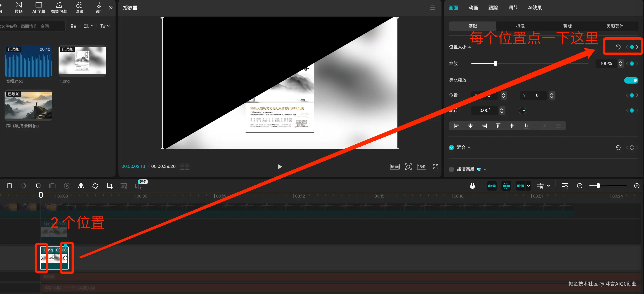The image size is (644, 294).
Task: Uncheck the 混合 checkbox
Action: 451,148
